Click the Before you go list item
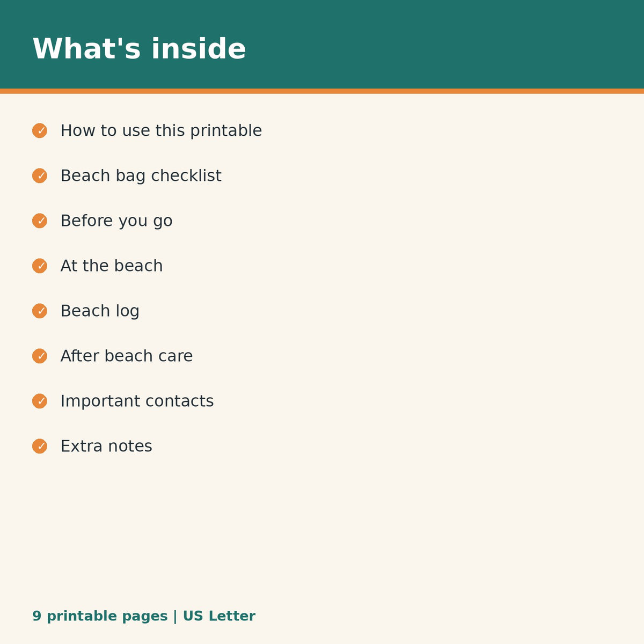Image resolution: width=644 pixels, height=644 pixels. [x=116, y=221]
